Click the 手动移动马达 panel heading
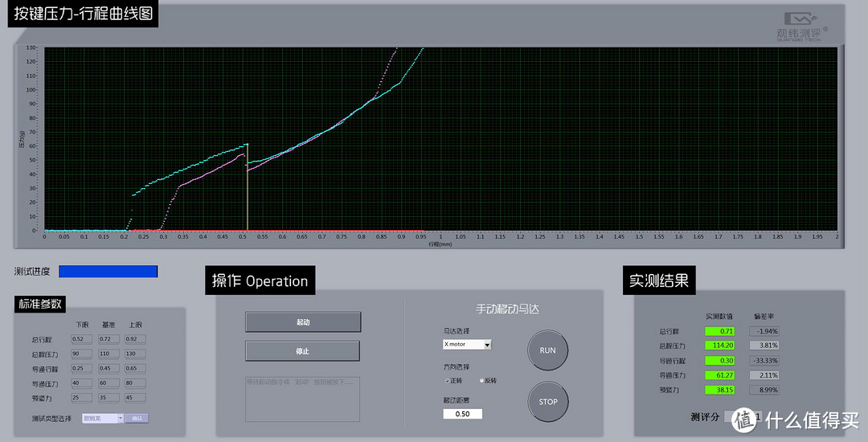The height and width of the screenshot is (442, 868). 507,309
